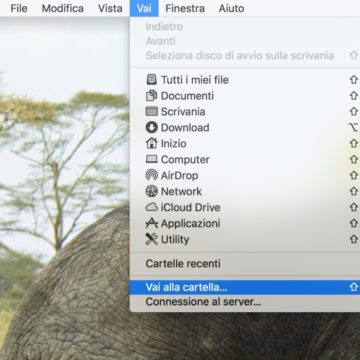
Task: Click the Applicazioni icon
Action: click(152, 223)
